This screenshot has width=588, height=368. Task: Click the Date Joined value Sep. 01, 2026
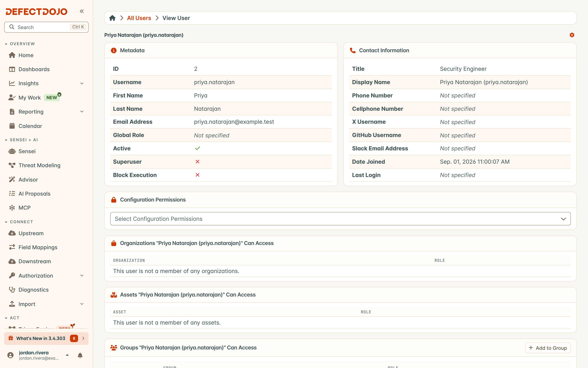coord(475,162)
